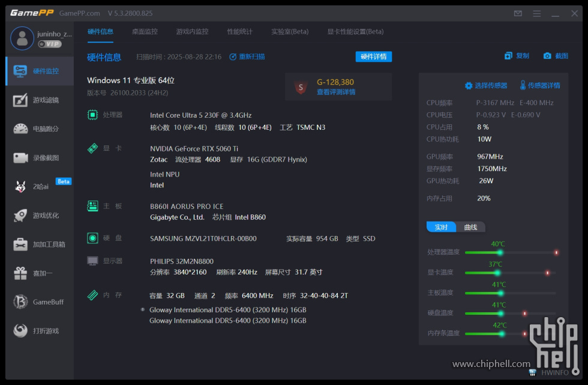Switch to the 桌面监控 tab
This screenshot has width=588, height=385.
[x=145, y=31]
